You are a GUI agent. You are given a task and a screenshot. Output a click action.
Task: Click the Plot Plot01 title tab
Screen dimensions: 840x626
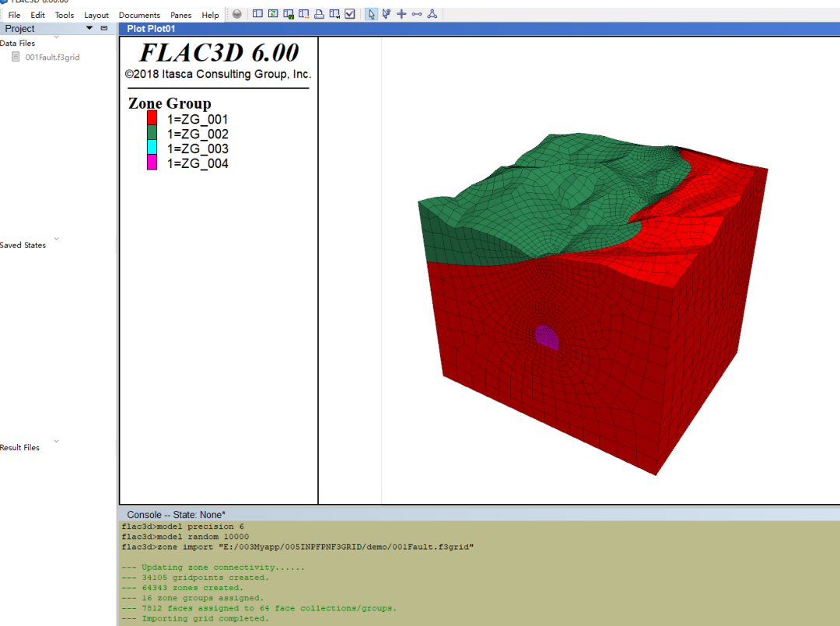coord(151,29)
